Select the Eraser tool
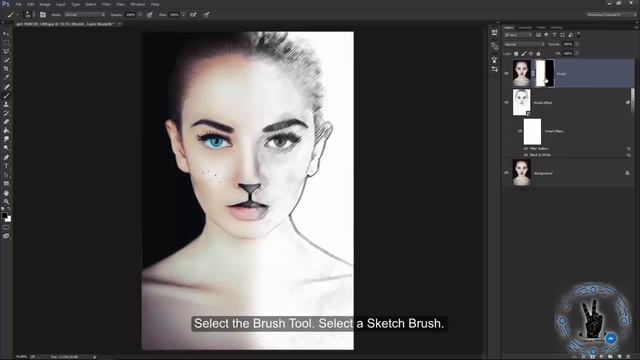This screenshot has height=360, width=640. coord(6,122)
